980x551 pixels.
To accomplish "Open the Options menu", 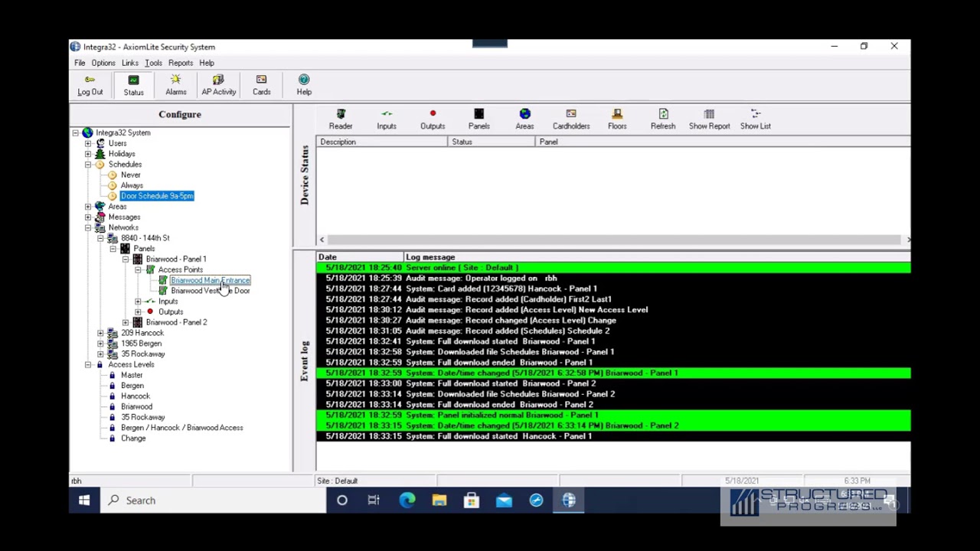I will (x=103, y=63).
